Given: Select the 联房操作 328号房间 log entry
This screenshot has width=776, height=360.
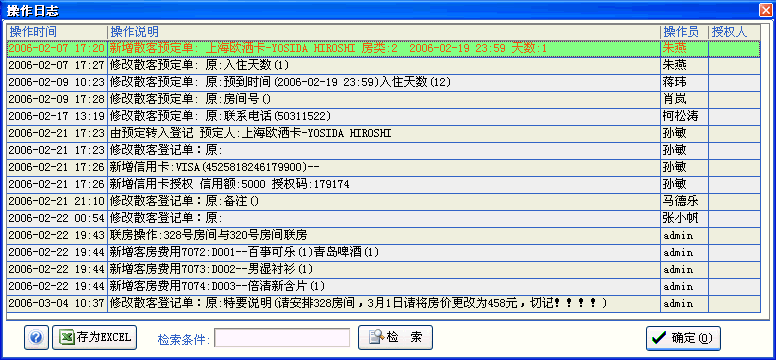Looking at the screenshot, I should (x=384, y=235).
